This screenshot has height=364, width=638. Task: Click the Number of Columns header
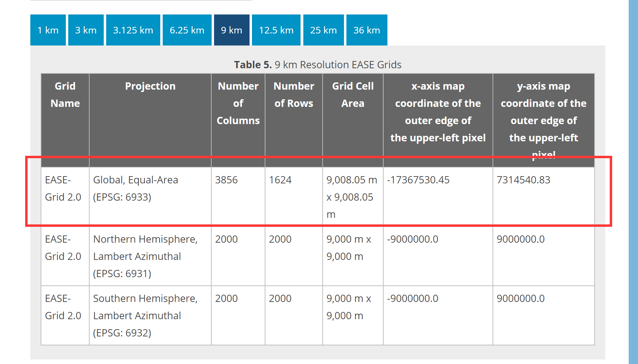238,103
